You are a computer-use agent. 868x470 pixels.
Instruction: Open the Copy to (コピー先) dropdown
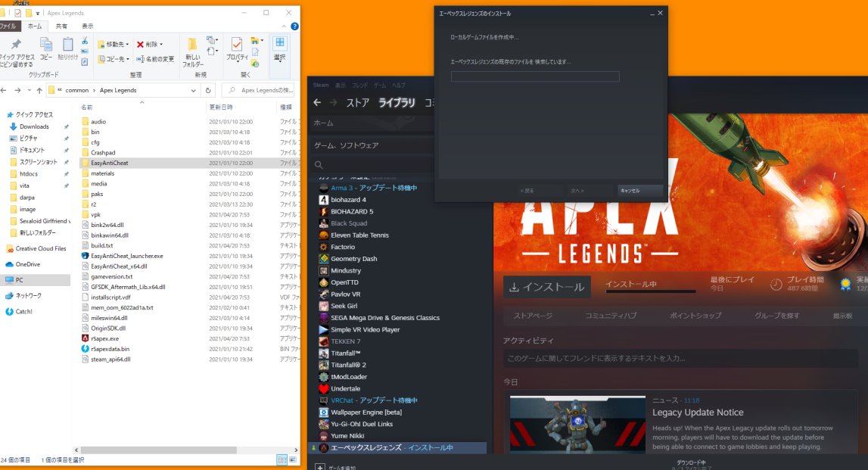(114, 59)
